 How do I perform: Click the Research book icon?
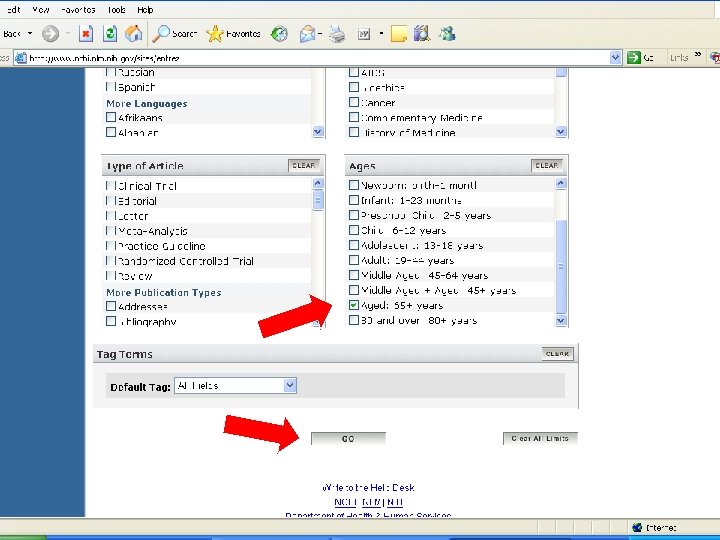tap(422, 34)
